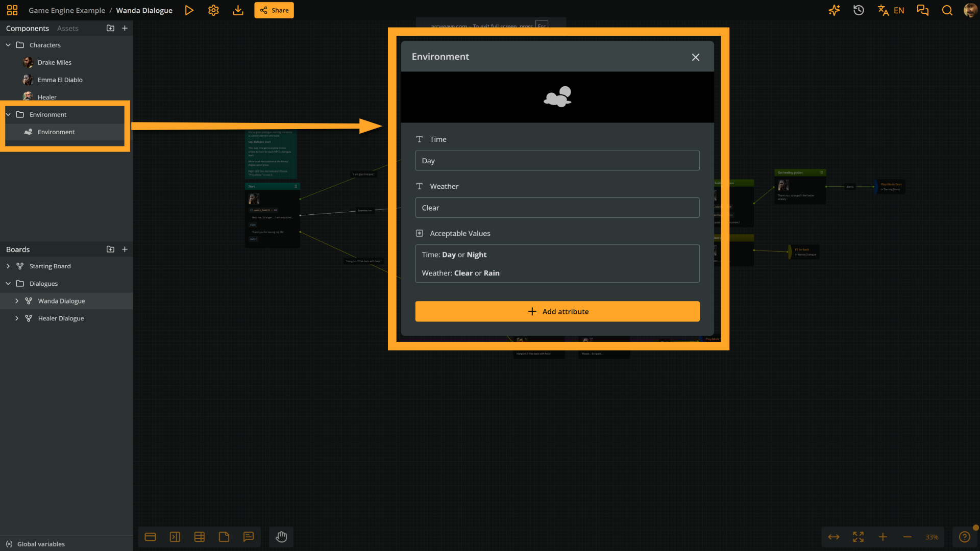Click the Acceptable Values rich-text icon

419,233
